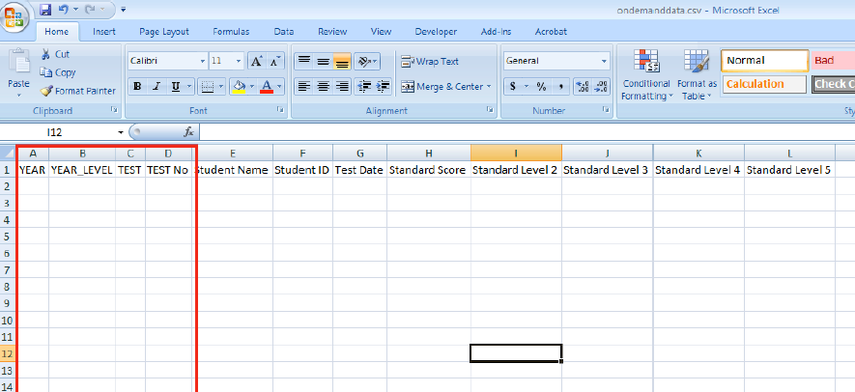Screen dimensions: 855x392
Task: Open the Number dialog launcher
Action: pyautogui.click(x=605, y=110)
